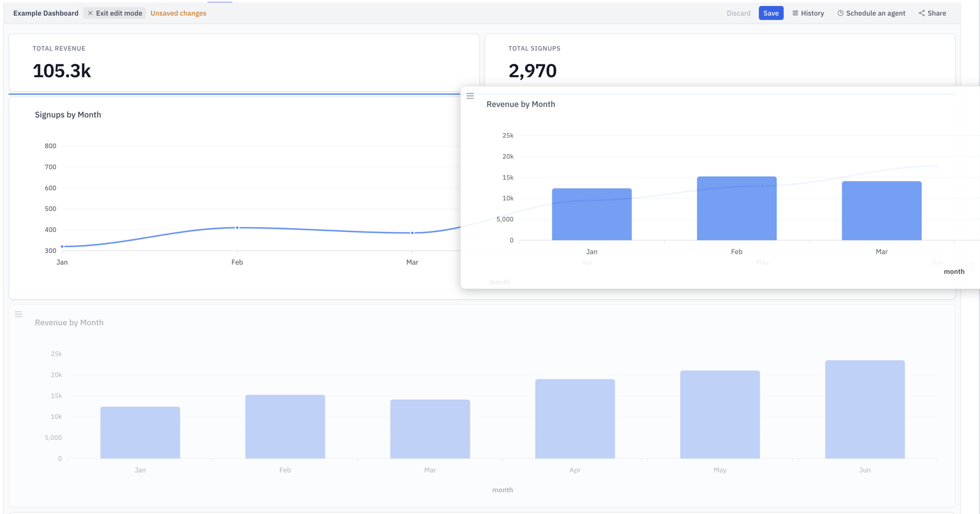Click the share icon in the top bar
Image resolution: width=980 pixels, height=514 pixels.
[921, 13]
